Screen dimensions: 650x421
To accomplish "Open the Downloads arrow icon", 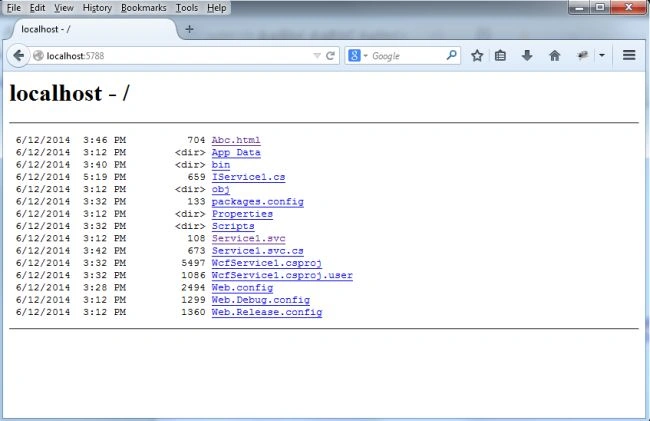I will pyautogui.click(x=527, y=56).
